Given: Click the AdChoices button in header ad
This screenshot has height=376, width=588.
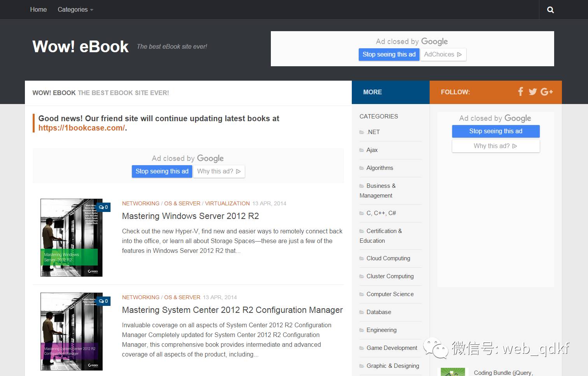Looking at the screenshot, I should click(443, 55).
